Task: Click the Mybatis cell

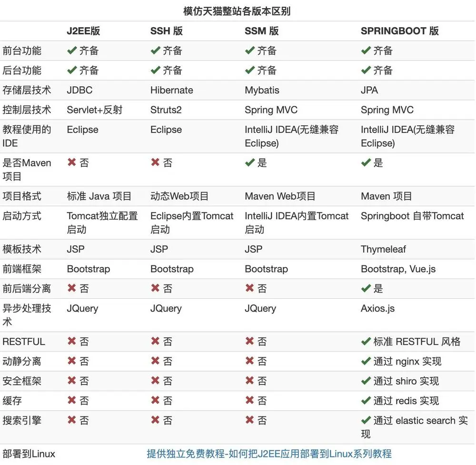Action: tap(262, 90)
